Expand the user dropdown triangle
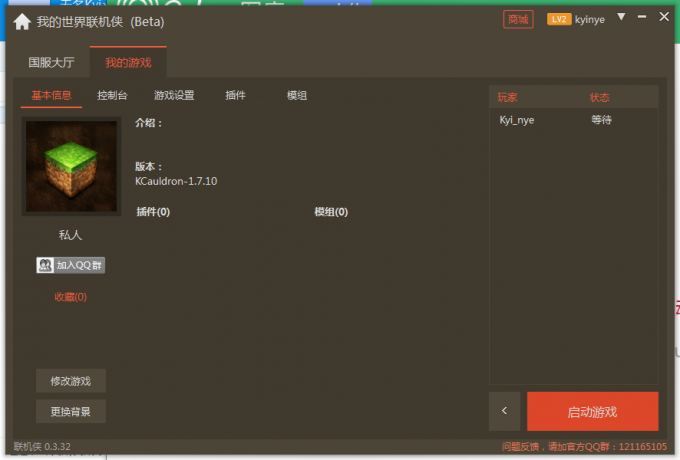Screen dimensions: 680x460 tap(621, 17)
